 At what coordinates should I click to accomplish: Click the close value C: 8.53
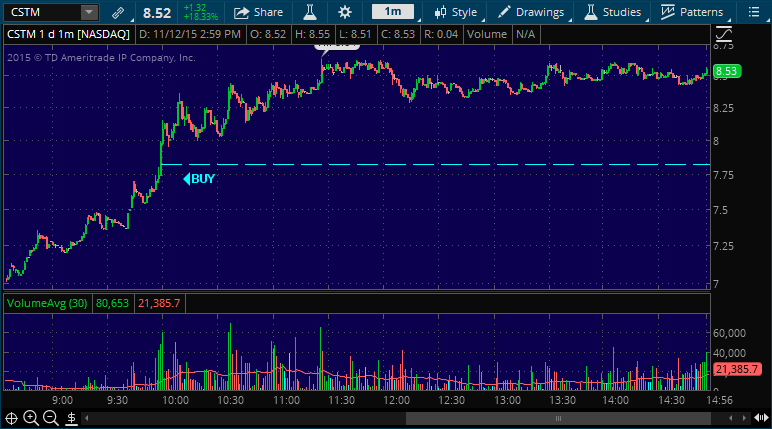point(398,34)
